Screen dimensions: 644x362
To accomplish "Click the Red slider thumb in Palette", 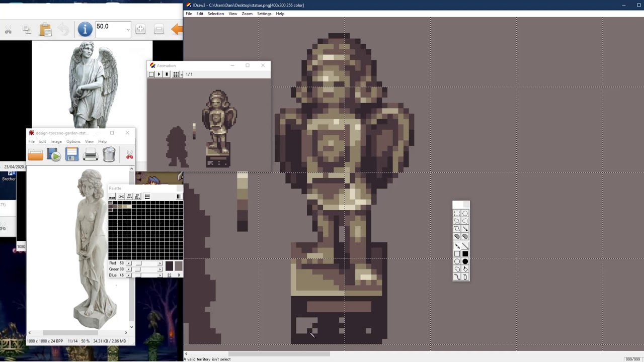I will coord(138,263).
